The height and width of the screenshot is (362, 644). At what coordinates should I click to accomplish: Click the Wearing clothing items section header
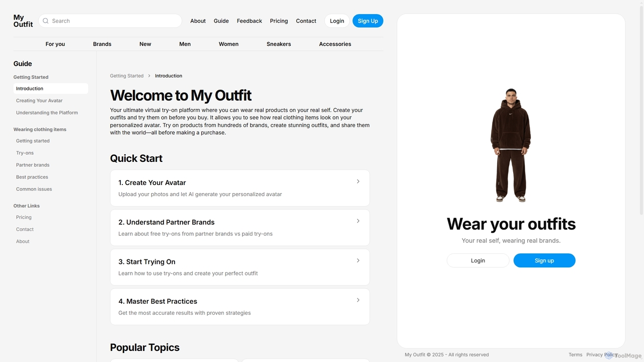[x=40, y=129]
